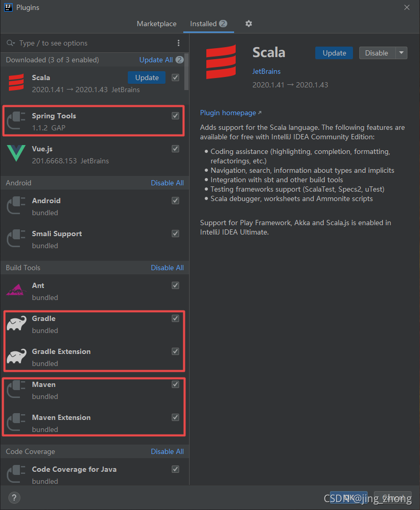
Task: Click the Ant plugin name text
Action: coord(38,285)
